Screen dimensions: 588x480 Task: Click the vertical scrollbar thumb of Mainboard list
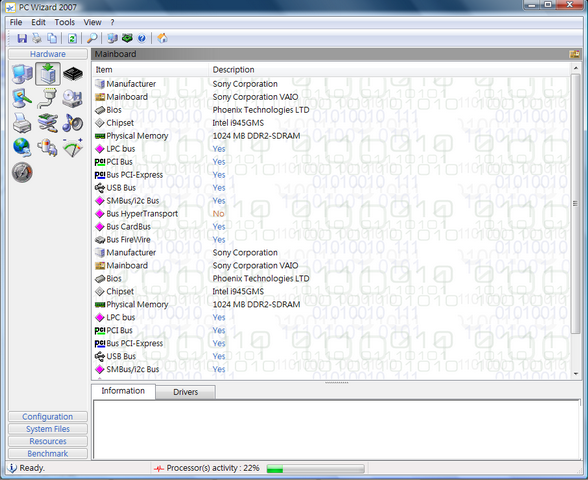pyautogui.click(x=575, y=204)
